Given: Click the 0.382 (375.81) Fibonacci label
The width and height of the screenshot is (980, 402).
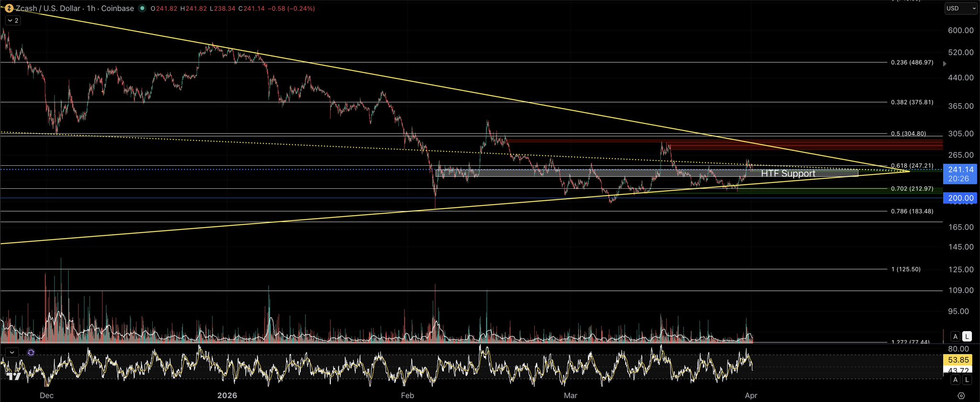Looking at the screenshot, I should (912, 102).
